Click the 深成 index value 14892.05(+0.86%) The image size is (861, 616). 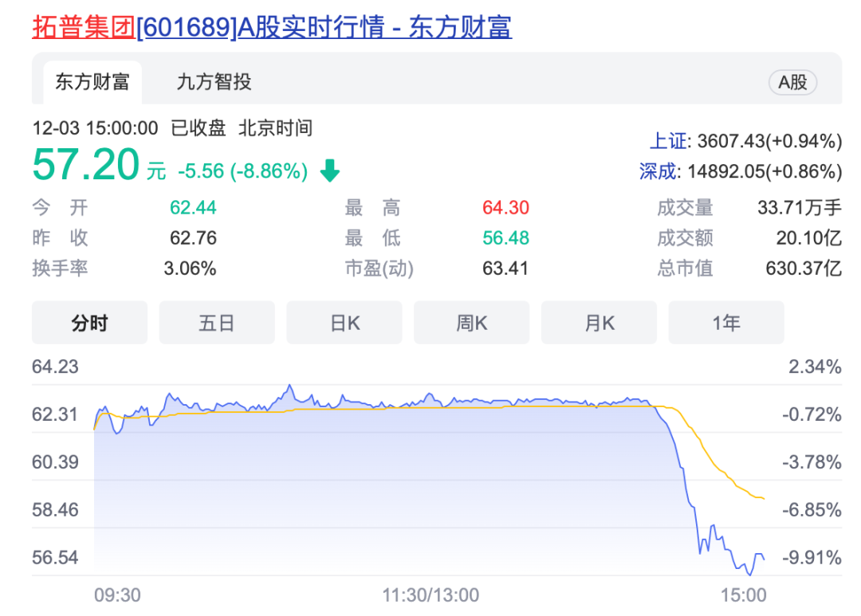point(765,171)
